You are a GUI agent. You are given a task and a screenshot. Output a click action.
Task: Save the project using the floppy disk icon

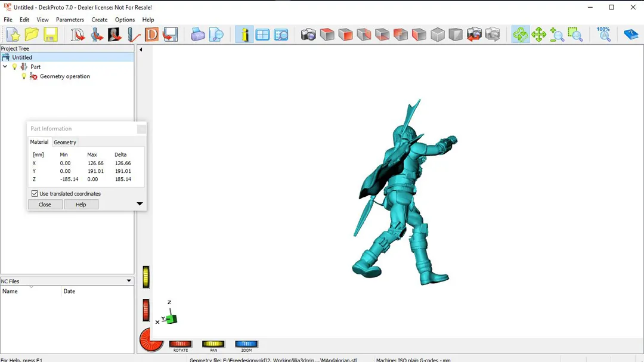[50, 35]
